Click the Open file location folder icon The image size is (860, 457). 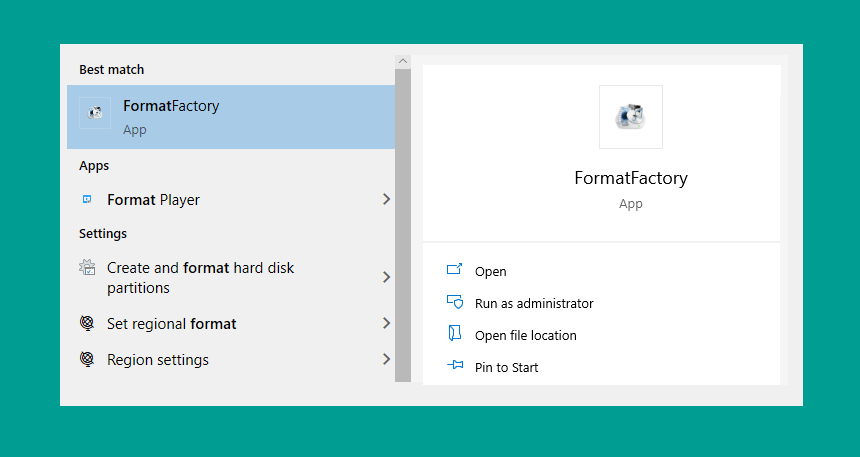coord(455,333)
